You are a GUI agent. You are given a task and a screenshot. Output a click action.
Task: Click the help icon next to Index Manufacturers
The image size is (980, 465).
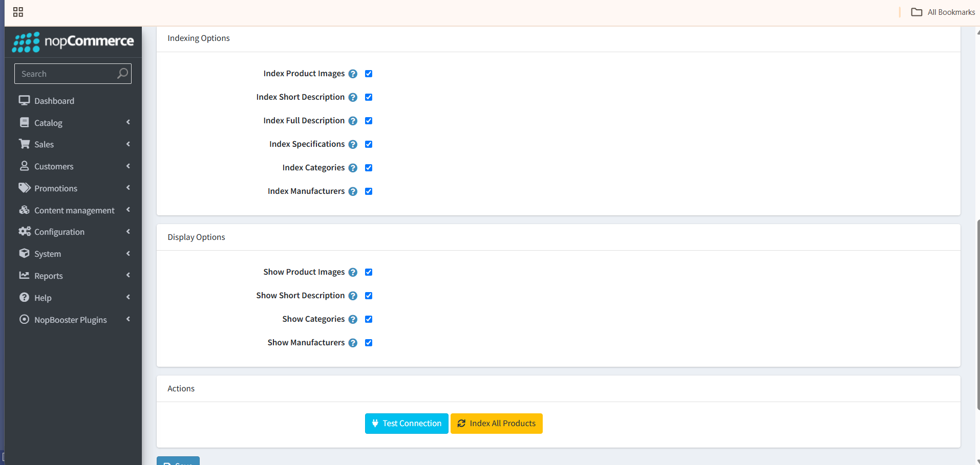point(353,191)
